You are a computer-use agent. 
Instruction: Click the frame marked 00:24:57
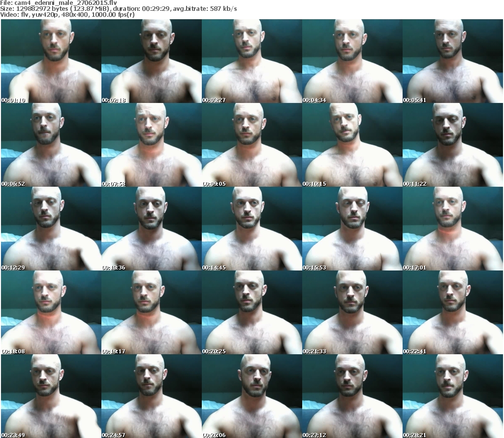pyautogui.click(x=152, y=396)
